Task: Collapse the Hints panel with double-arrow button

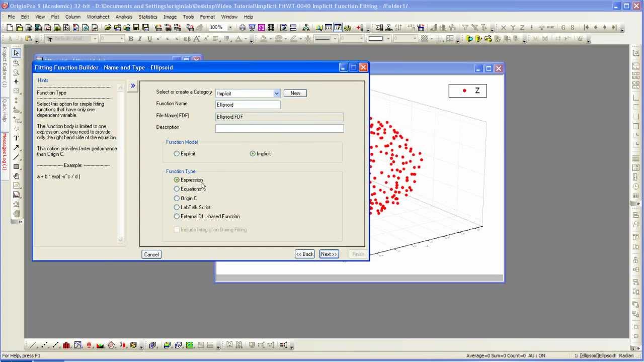Action: click(x=133, y=86)
